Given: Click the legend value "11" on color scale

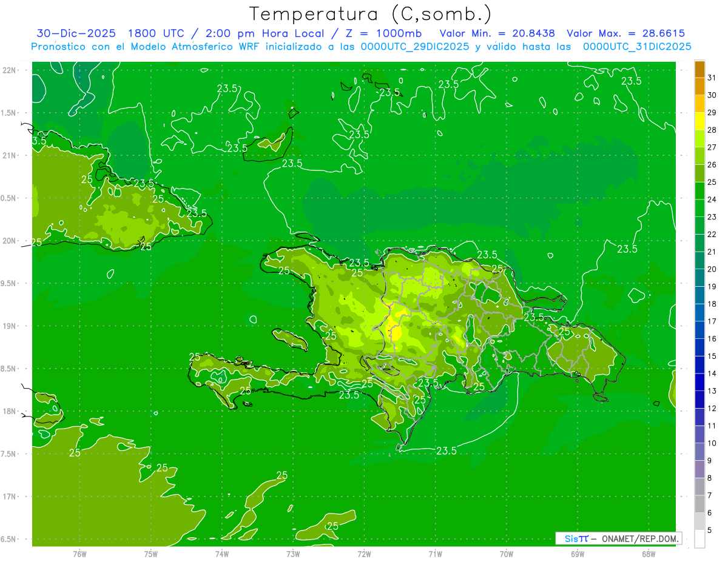Looking at the screenshot, I should (x=712, y=426).
